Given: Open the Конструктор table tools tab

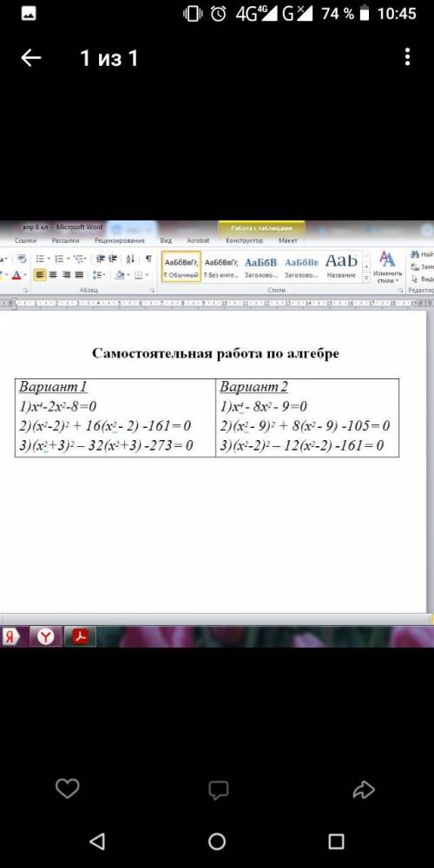Looking at the screenshot, I should [x=244, y=240].
